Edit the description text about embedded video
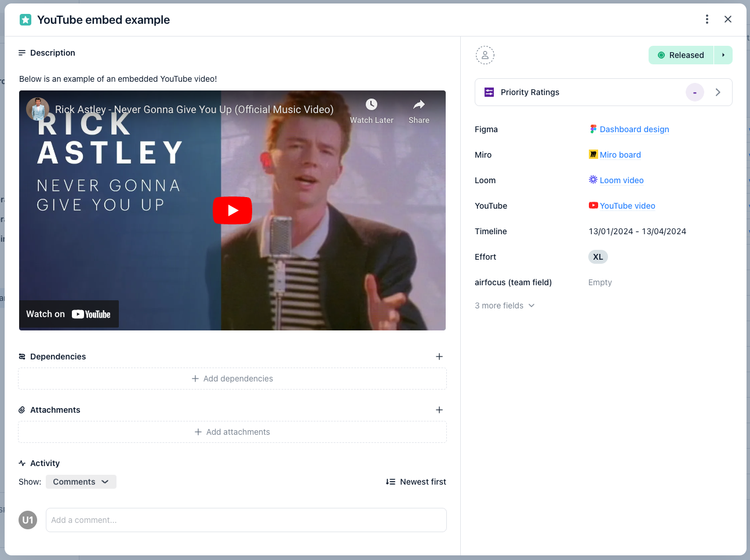This screenshot has width=750, height=560. (x=118, y=79)
